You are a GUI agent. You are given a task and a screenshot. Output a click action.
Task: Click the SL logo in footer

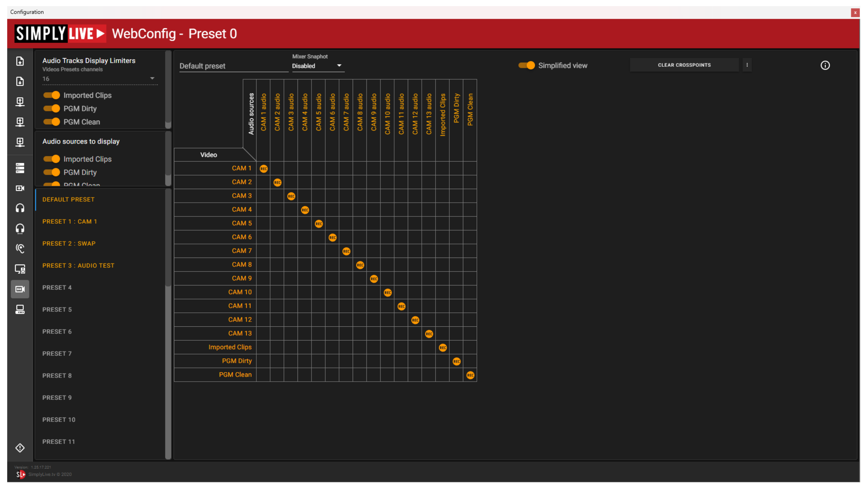pyautogui.click(x=21, y=474)
